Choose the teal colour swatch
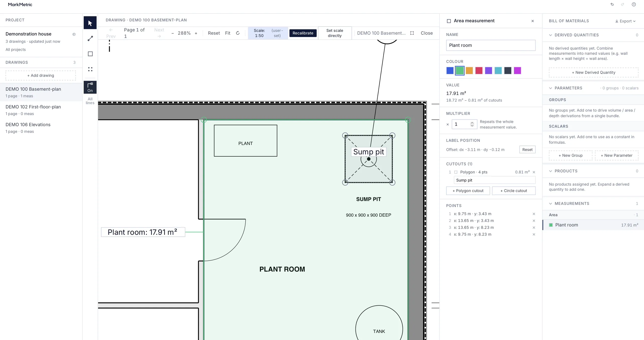The width and height of the screenshot is (644, 340). click(498, 71)
